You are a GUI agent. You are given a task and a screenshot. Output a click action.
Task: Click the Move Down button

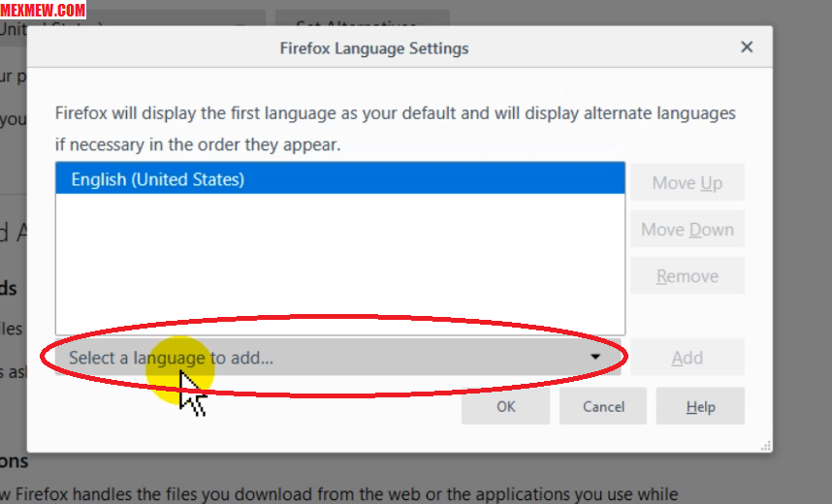tap(688, 229)
